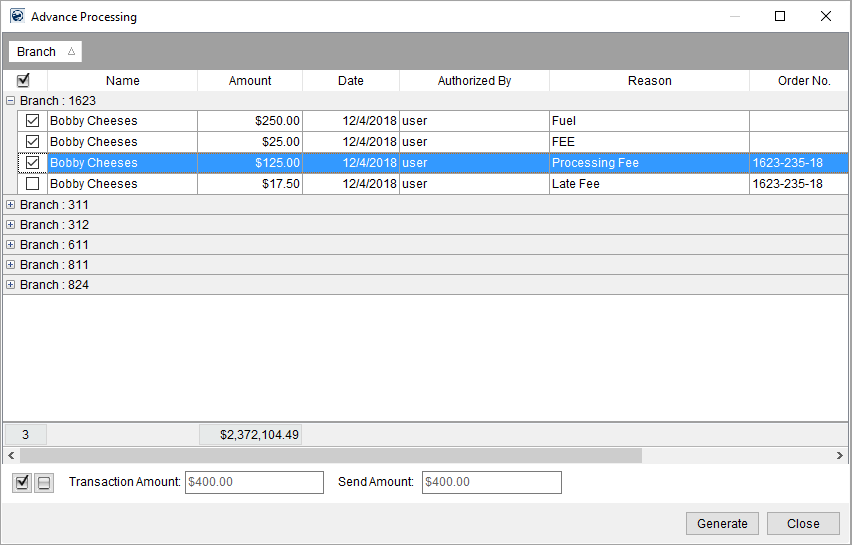Image resolution: width=852 pixels, height=545 pixels.
Task: Click the Send Amount field
Action: click(x=491, y=482)
